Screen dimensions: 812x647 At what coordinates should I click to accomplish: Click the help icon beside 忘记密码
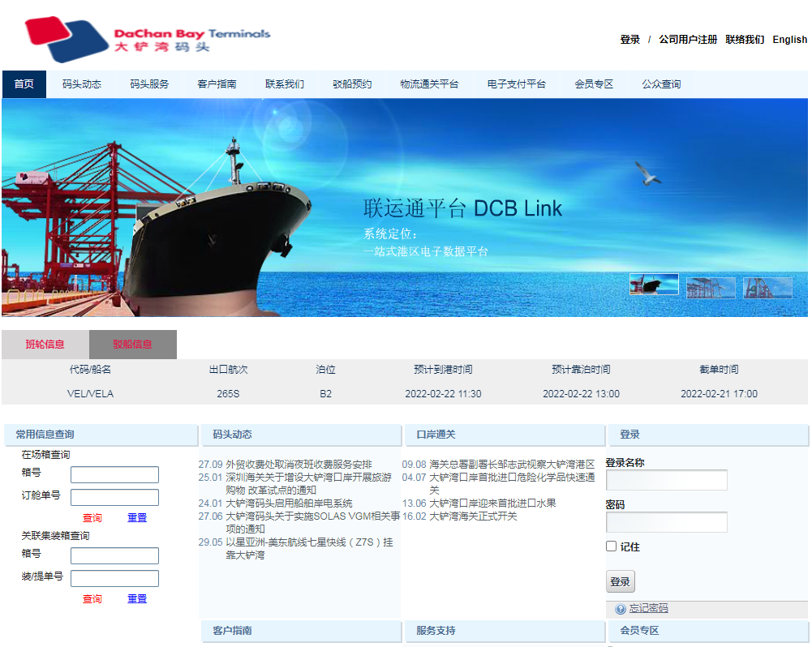621,609
